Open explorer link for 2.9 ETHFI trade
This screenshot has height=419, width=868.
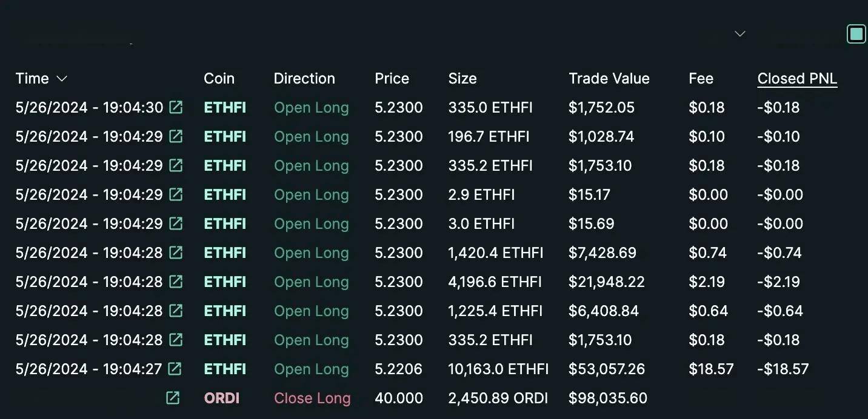(176, 194)
